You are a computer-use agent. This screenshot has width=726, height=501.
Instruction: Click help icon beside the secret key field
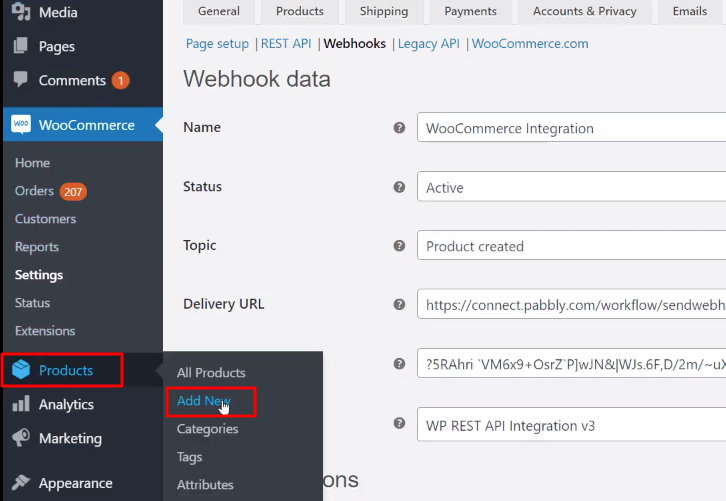(399, 363)
